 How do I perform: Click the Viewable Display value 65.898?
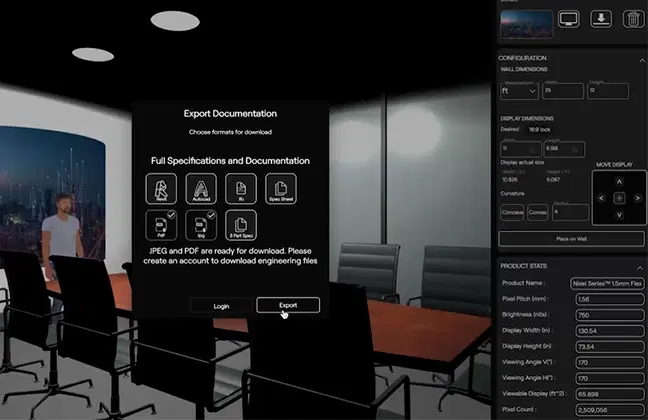tap(610, 394)
